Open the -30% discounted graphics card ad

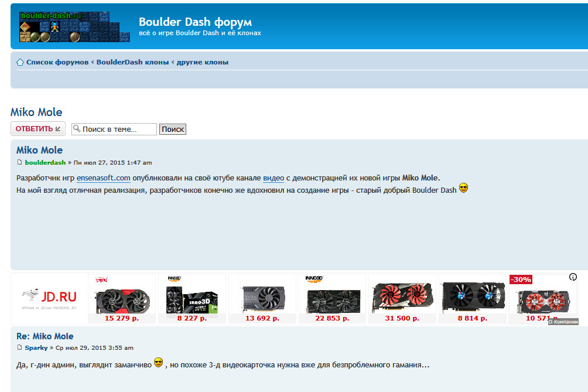543,299
